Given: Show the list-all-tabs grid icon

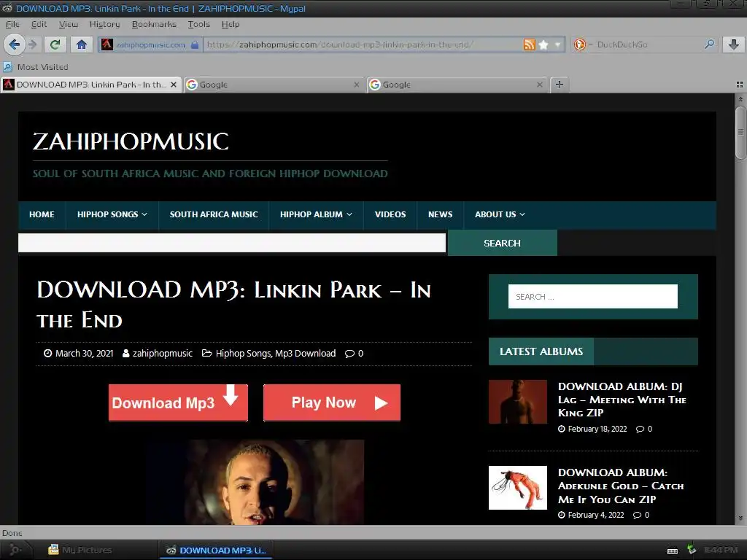Looking at the screenshot, I should (740, 85).
